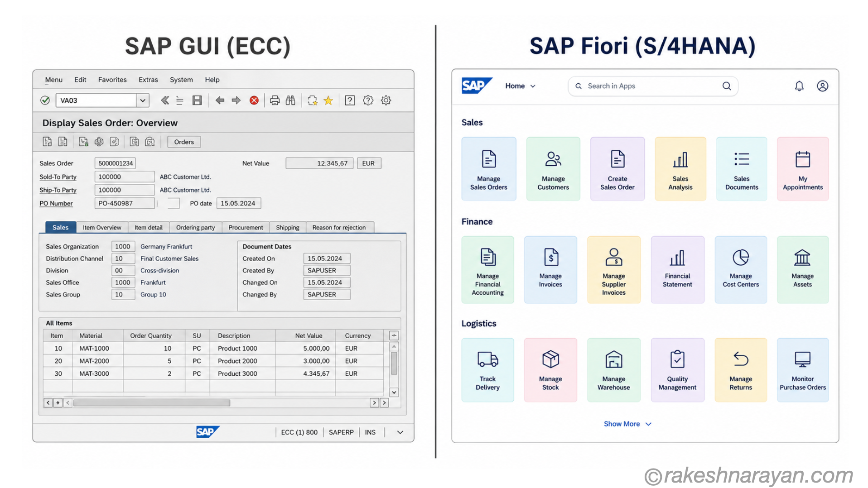Screen dimensions: 868x488
Task: Open the Favorites menu
Action: click(x=112, y=80)
